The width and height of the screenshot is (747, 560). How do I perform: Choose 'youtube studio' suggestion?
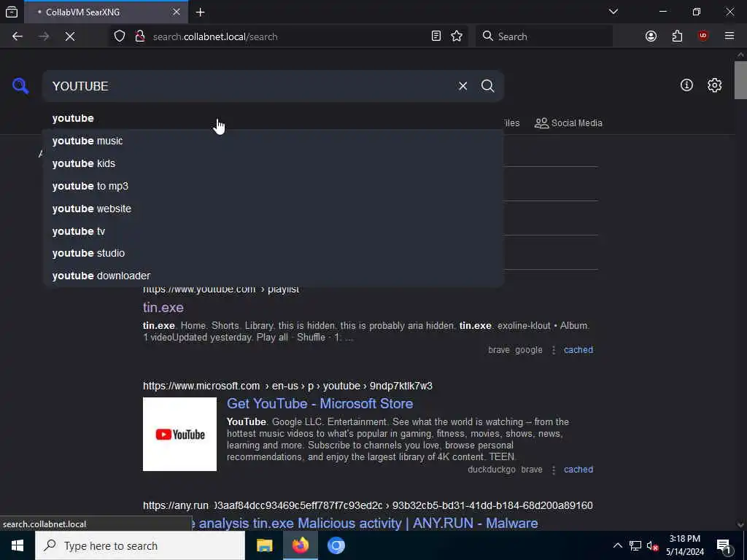coord(273,253)
